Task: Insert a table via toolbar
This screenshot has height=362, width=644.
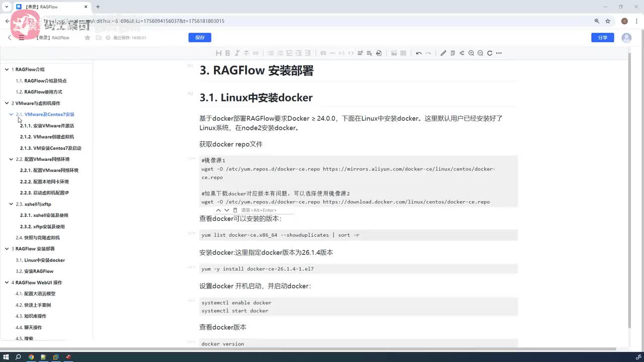Action: point(403,53)
